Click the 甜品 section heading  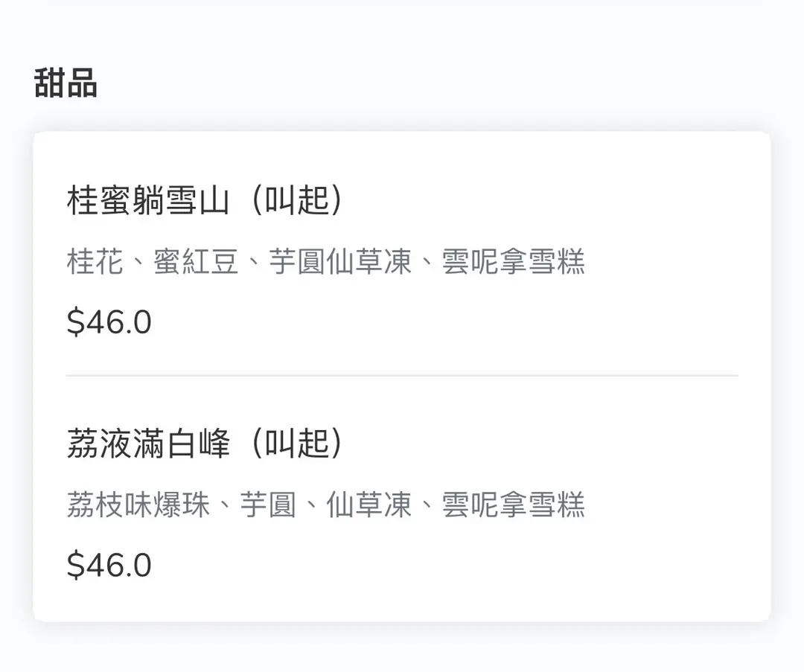coord(66,82)
